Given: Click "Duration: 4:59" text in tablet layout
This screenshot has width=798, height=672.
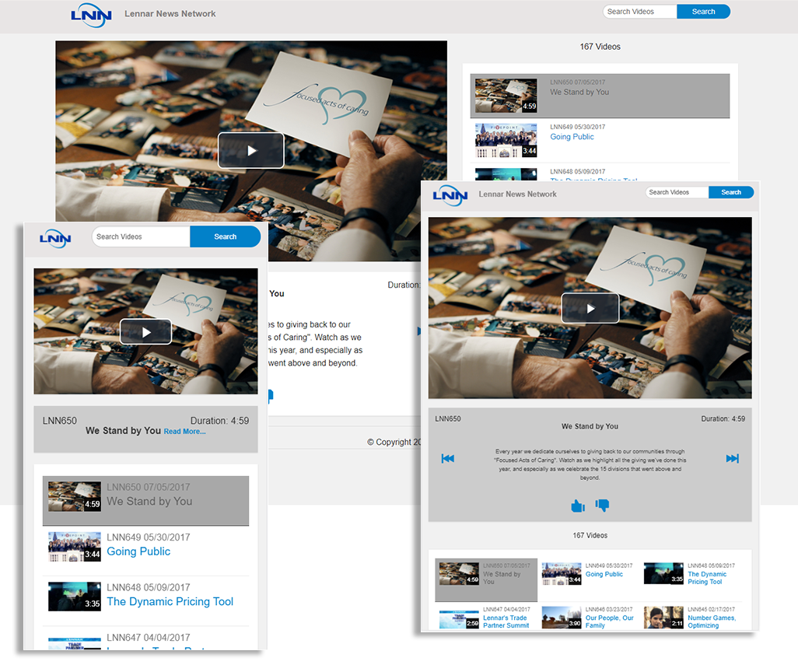Looking at the screenshot, I should click(723, 419).
